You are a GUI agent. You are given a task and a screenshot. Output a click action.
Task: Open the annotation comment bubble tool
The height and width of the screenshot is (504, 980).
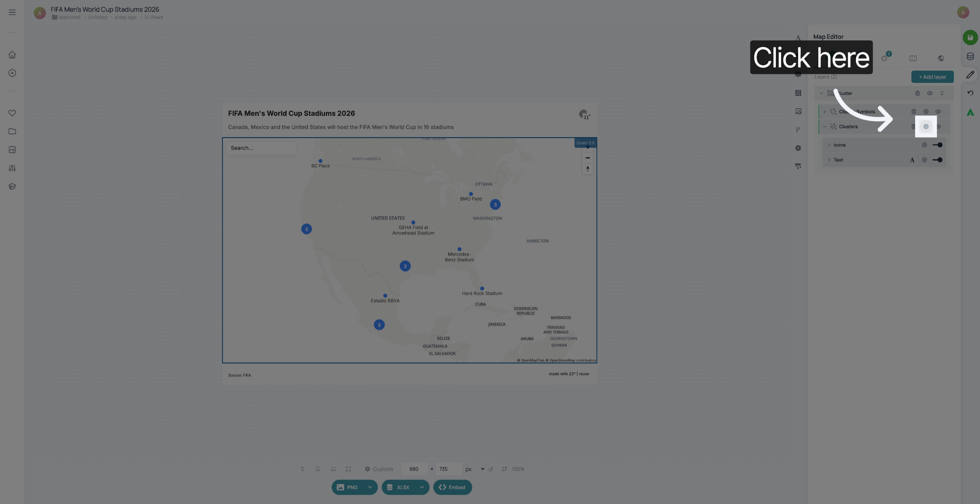click(x=798, y=75)
